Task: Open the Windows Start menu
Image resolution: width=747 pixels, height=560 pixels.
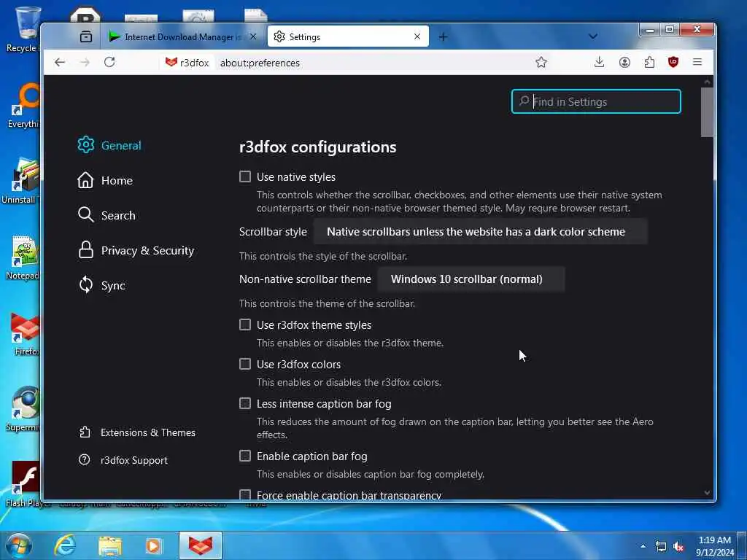Action: pyautogui.click(x=19, y=545)
